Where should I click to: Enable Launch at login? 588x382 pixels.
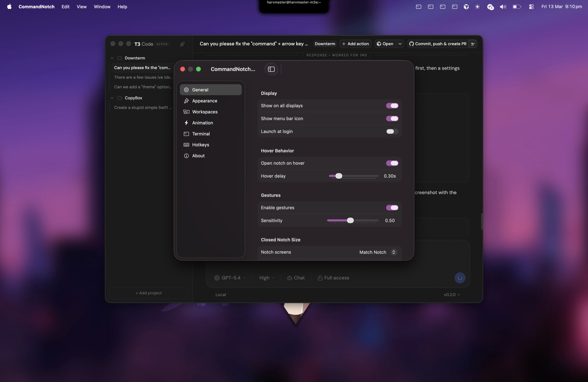click(x=391, y=131)
